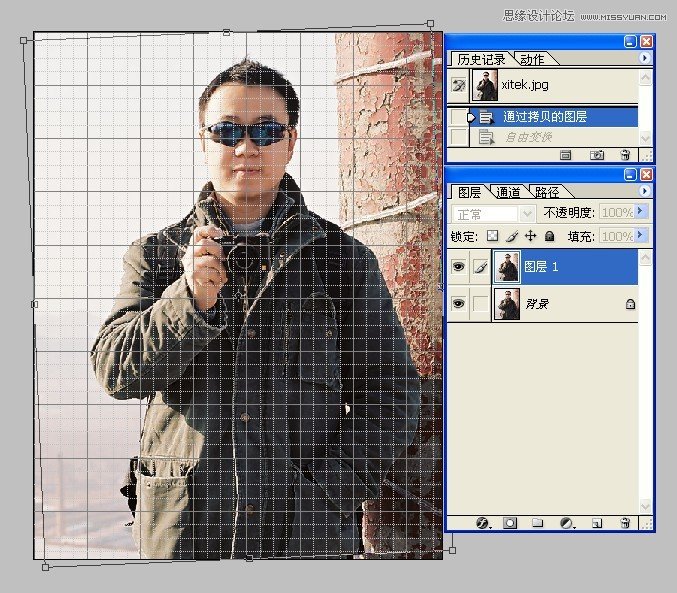Click the 填充 100% field

click(x=617, y=236)
